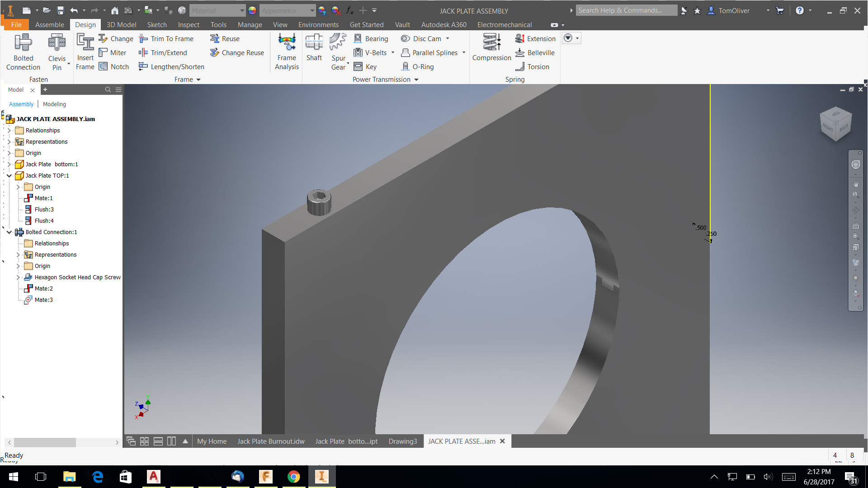Click the Pan tool in navigation bar
868x488 pixels.
coord(855,184)
